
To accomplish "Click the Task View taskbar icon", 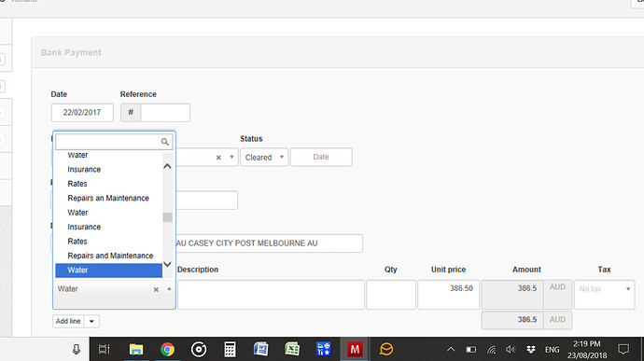I will pos(105,350).
